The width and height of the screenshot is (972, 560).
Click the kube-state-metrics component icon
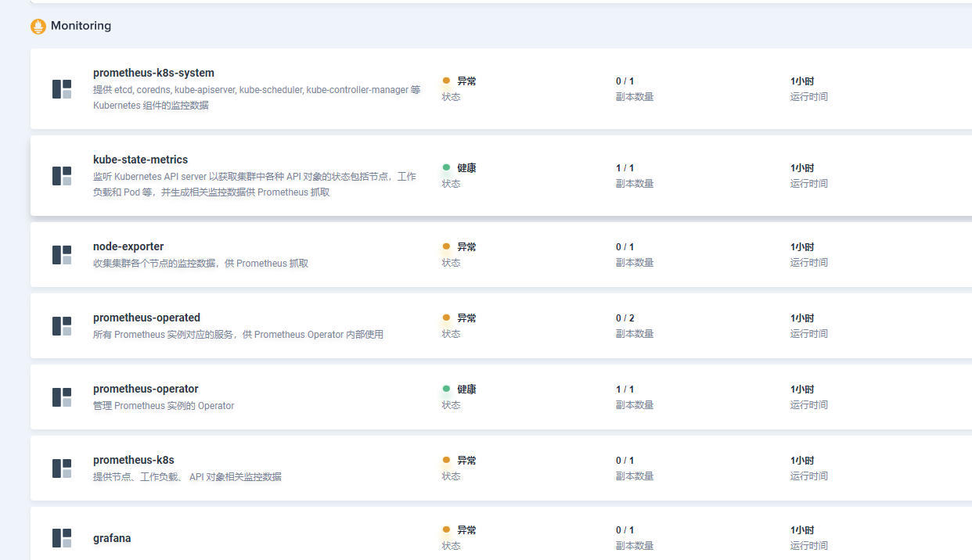(62, 176)
